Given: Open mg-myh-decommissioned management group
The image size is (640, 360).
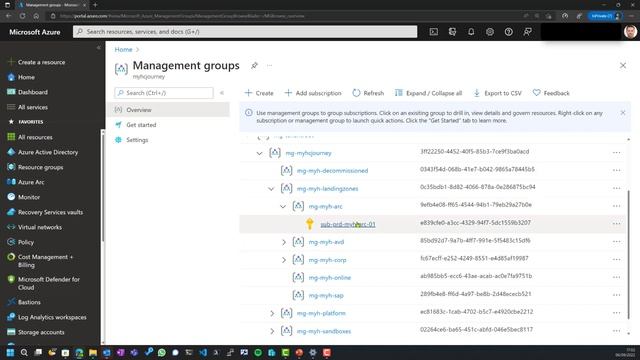Looking at the screenshot, I should [x=332, y=171].
